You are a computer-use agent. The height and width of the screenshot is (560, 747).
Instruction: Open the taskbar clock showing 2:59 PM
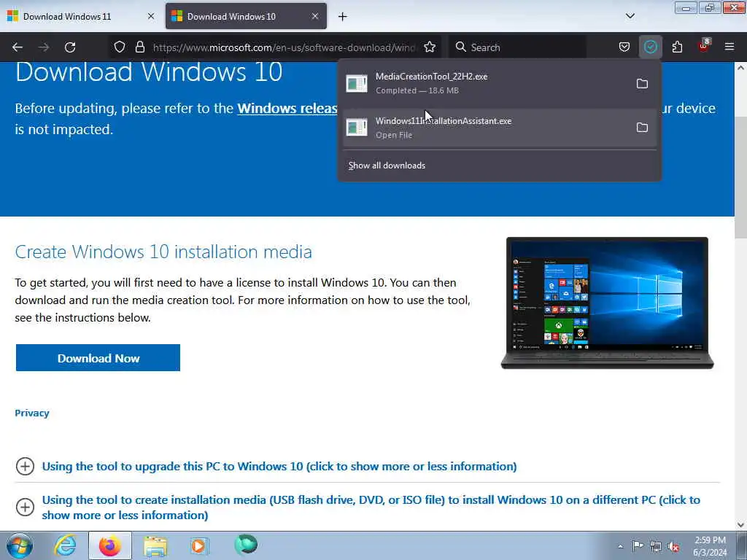pos(710,546)
